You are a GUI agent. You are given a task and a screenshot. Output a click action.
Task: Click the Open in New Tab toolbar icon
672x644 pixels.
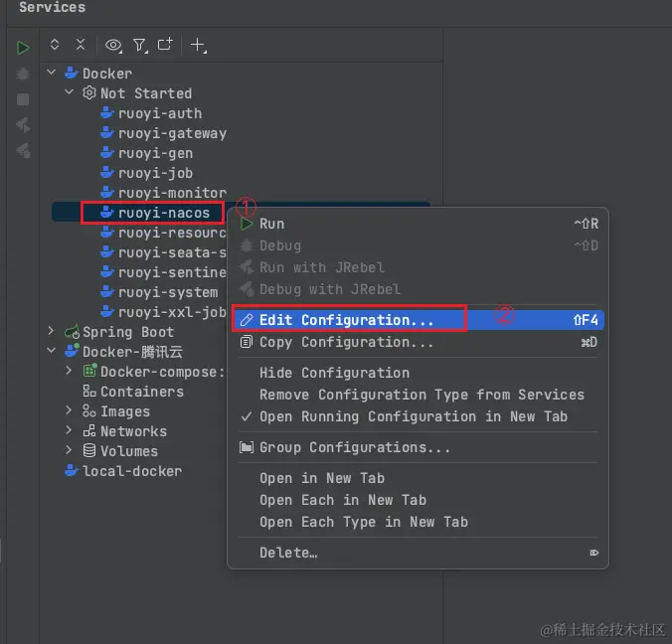(x=165, y=45)
